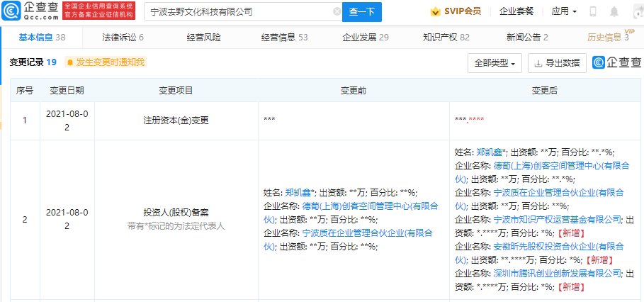Click 郑凯鑫 link in 变更前 column
Image resolution: width=644 pixels, height=302 pixels.
[x=298, y=193]
